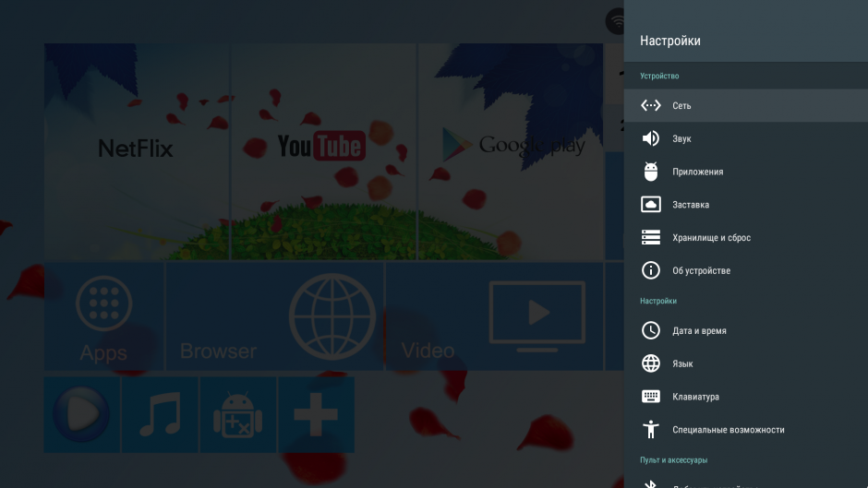
Task: Click the Устройство section header
Action: pos(659,76)
